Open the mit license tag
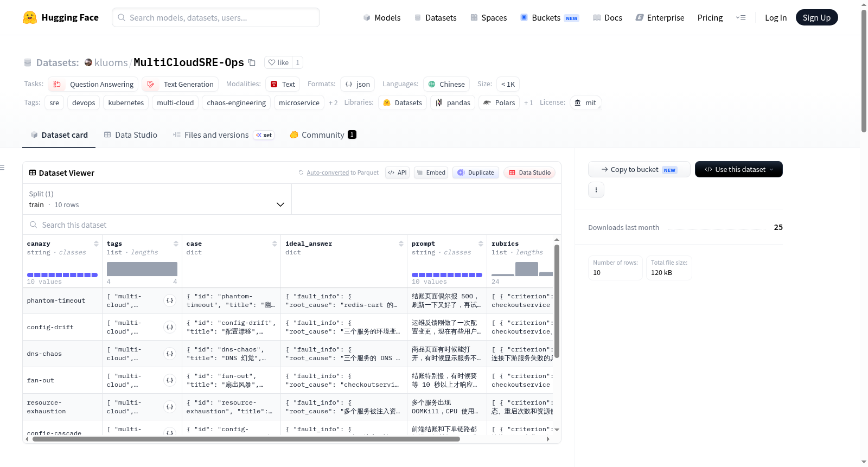 tap(585, 103)
